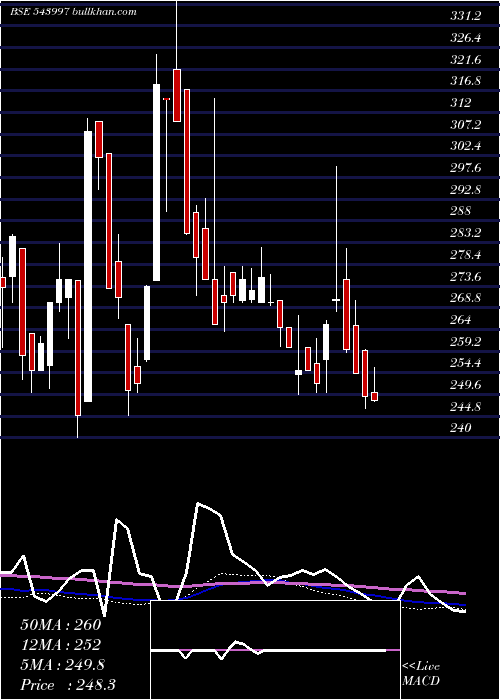Click the 302.4 price axis label
Viewport: 500px width, 700px height.
click(466, 146)
